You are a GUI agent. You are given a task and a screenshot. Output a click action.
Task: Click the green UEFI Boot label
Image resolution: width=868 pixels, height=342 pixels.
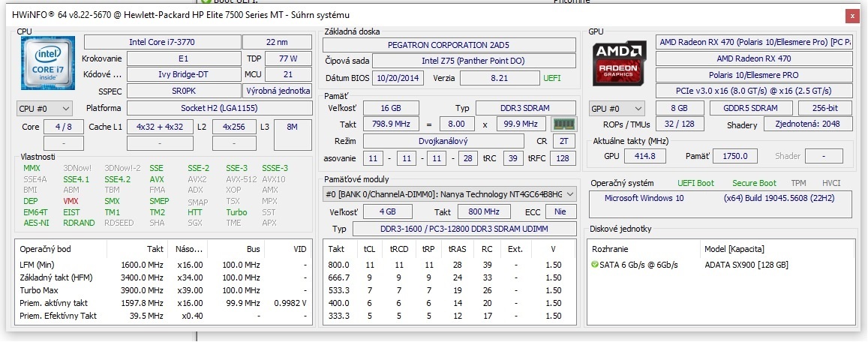696,183
